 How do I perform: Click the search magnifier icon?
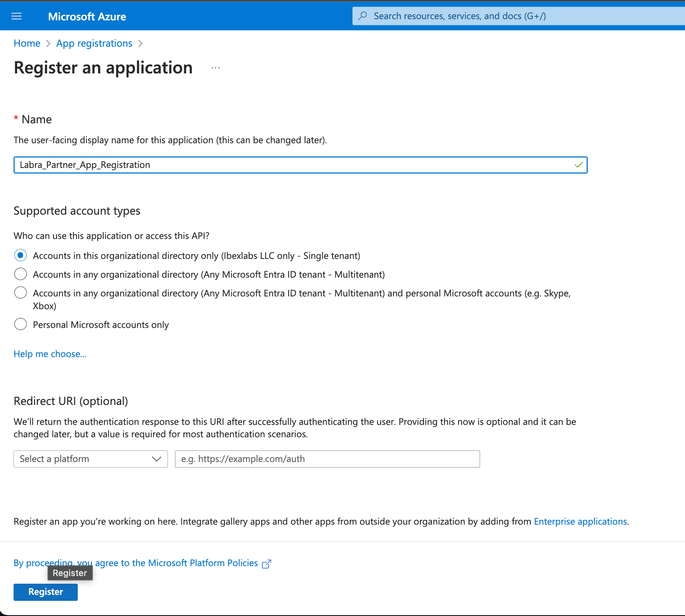(362, 16)
